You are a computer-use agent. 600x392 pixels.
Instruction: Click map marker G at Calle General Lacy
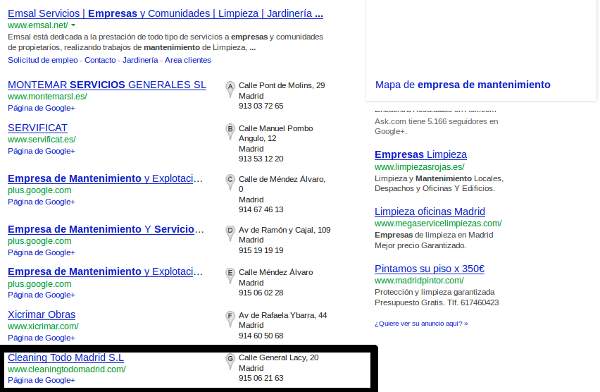coord(230,361)
